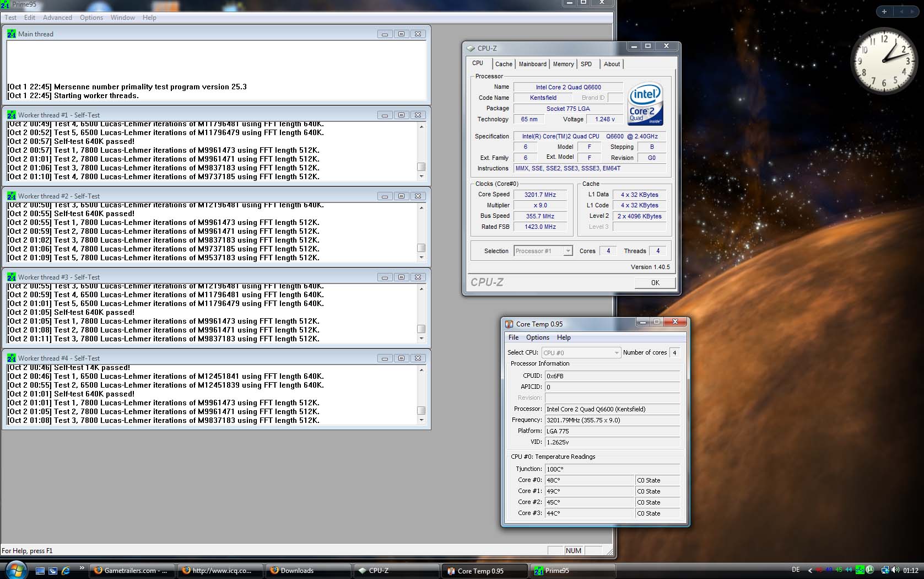
Task: Open the Window menu in Prime95
Action: click(123, 18)
